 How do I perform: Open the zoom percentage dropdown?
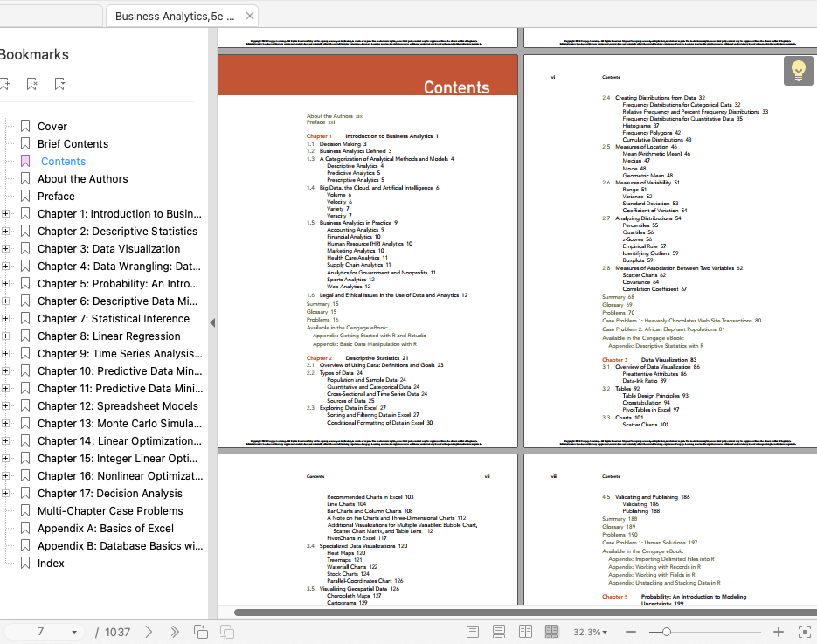591,632
